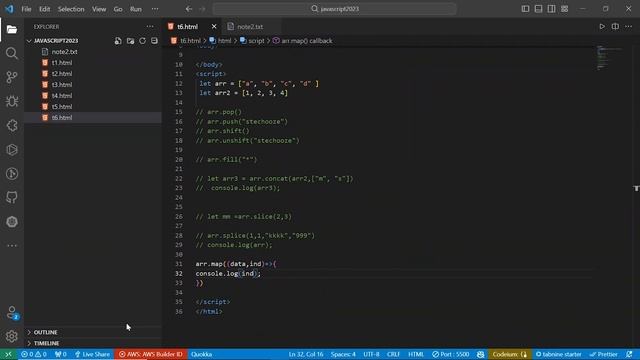Click the javascript2023 search command center

334,9
